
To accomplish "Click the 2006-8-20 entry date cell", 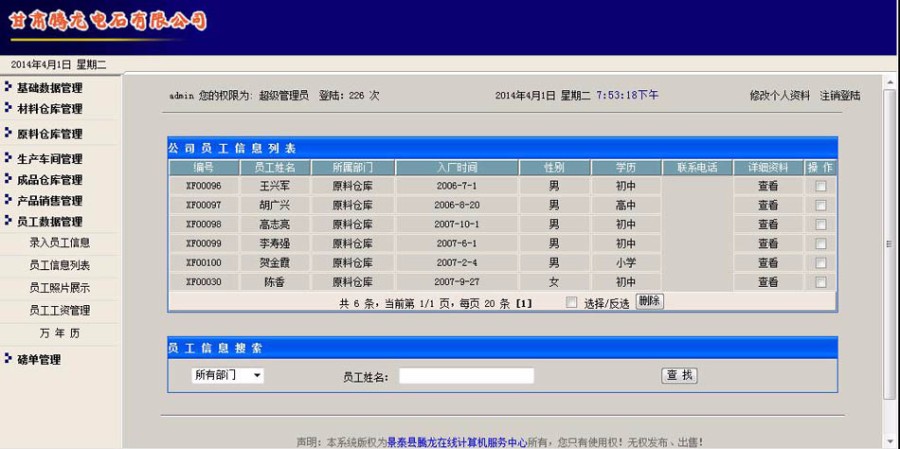I will (457, 205).
